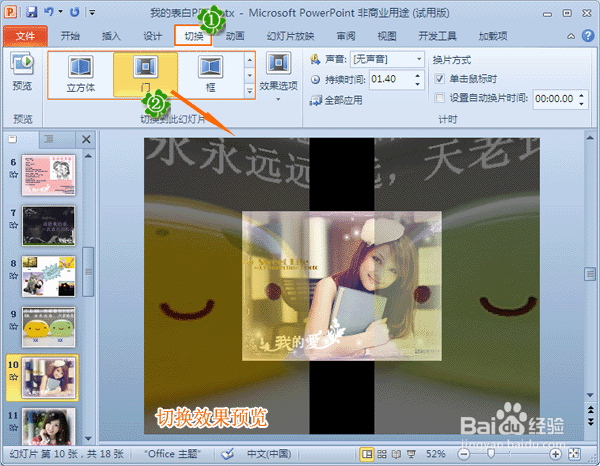Click the transition star icon beside slide 8
Image resolution: width=600 pixels, height=466 pixels.
tap(13, 275)
